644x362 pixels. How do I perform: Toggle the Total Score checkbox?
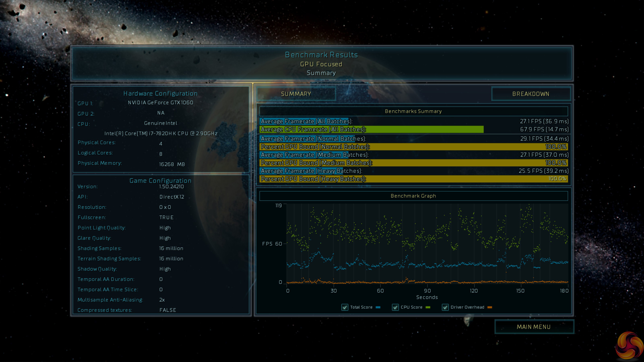click(x=345, y=307)
